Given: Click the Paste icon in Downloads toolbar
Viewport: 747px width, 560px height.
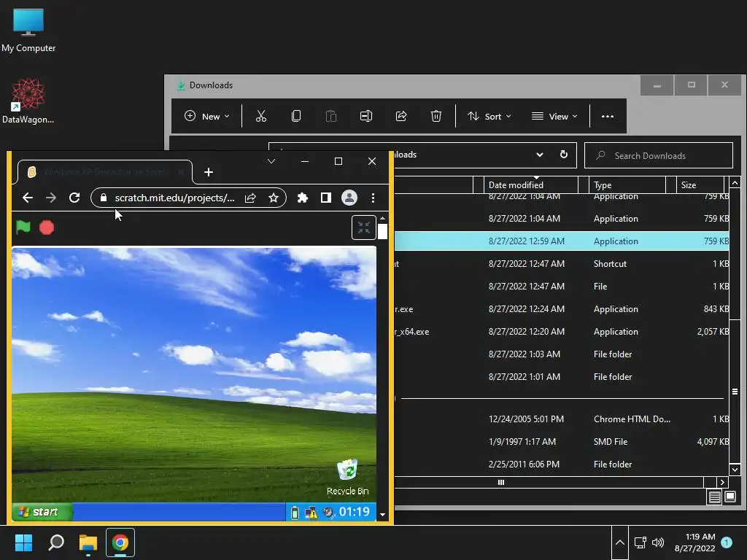Looking at the screenshot, I should coord(330,116).
